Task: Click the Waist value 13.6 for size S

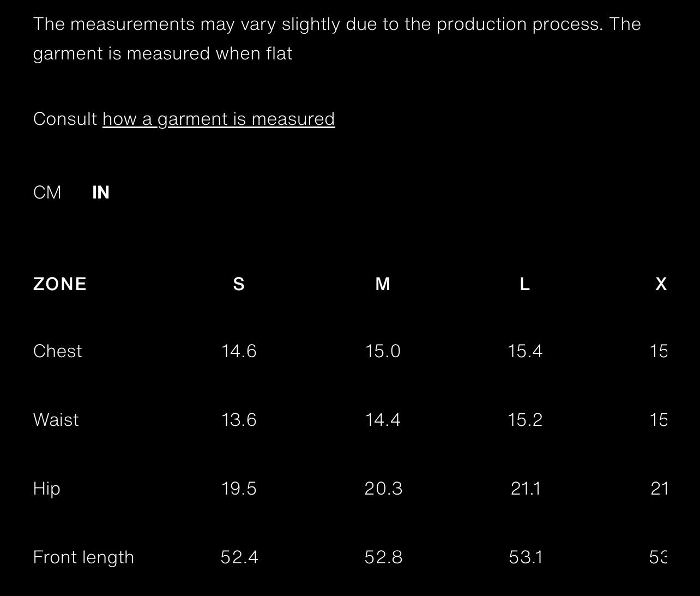Action: 239,420
